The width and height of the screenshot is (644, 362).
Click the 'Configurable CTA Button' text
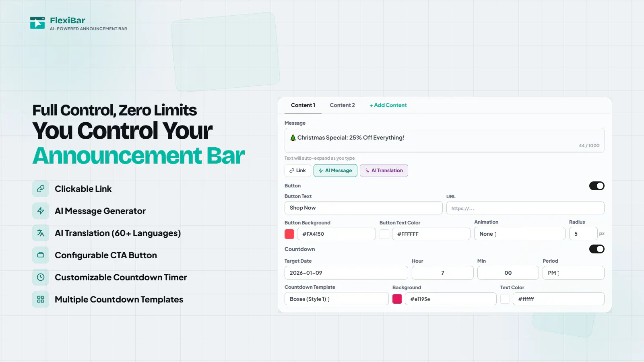click(x=106, y=255)
